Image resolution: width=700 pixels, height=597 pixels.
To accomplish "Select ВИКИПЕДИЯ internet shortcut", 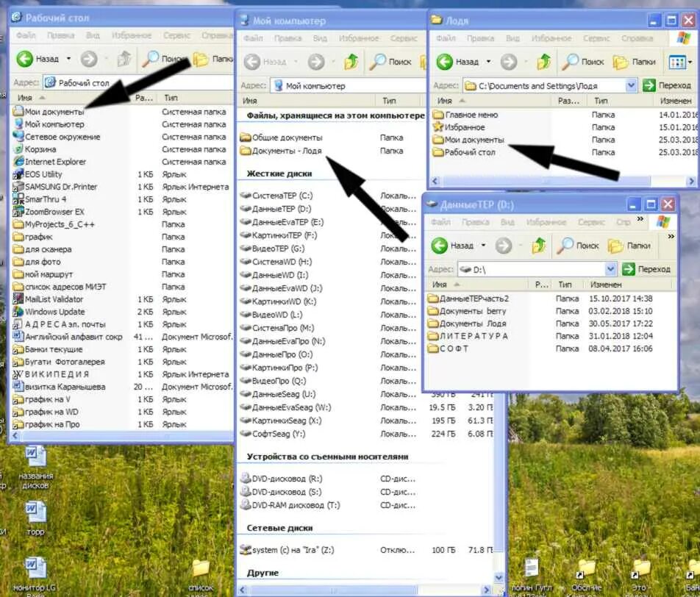I will tap(51, 374).
